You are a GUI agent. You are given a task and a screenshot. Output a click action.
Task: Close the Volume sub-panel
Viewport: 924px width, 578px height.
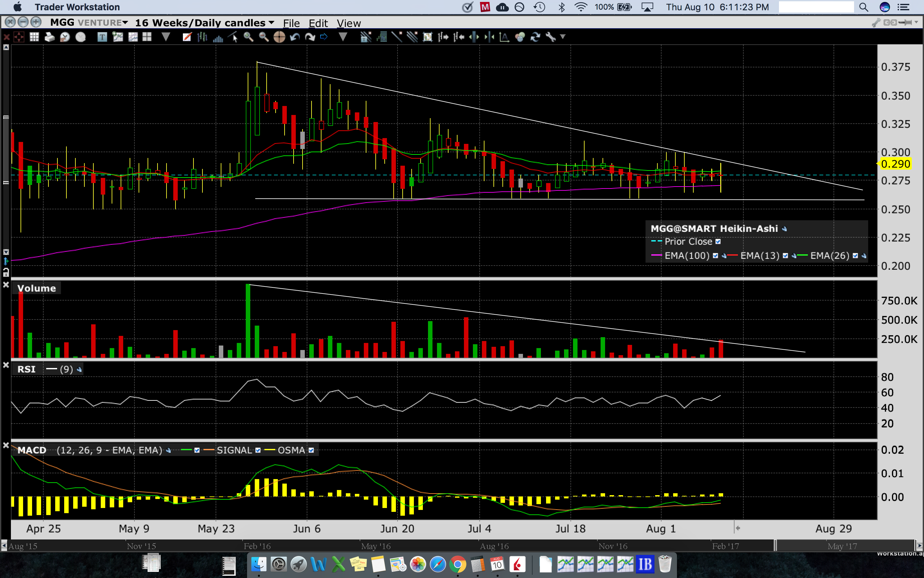click(x=6, y=285)
